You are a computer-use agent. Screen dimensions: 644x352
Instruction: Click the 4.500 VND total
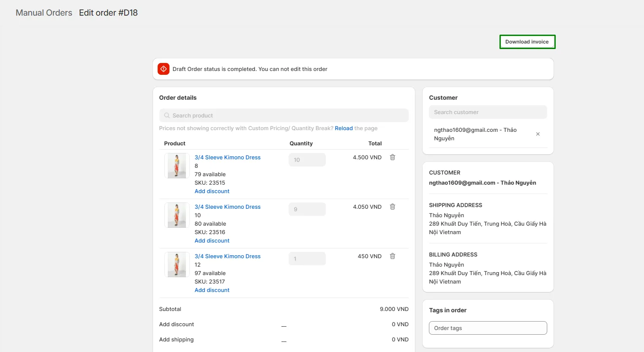[367, 157]
